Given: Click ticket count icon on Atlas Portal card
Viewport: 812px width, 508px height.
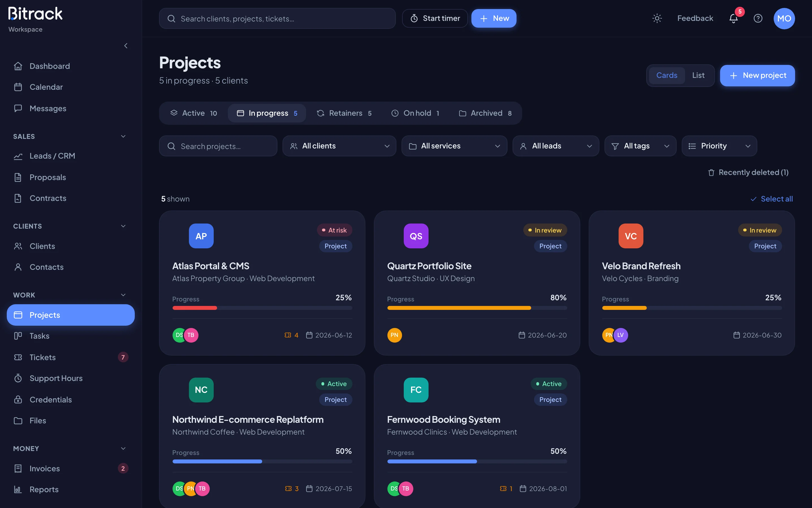Looking at the screenshot, I should coord(288,335).
